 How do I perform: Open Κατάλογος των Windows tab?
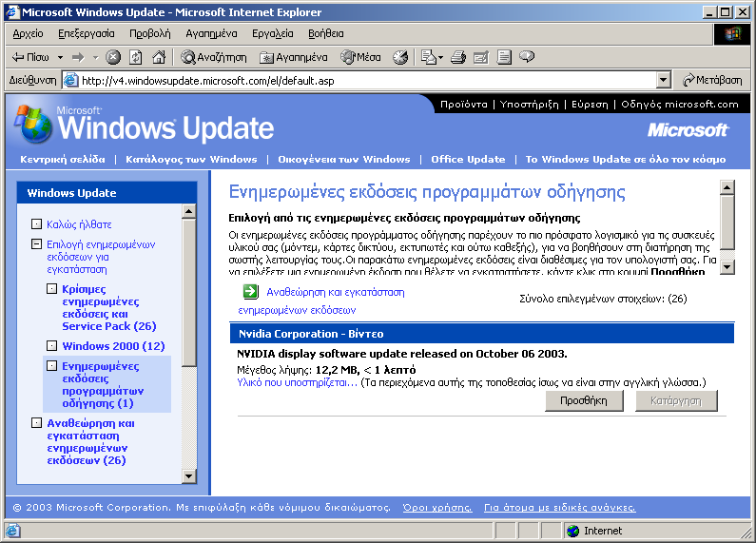191,160
